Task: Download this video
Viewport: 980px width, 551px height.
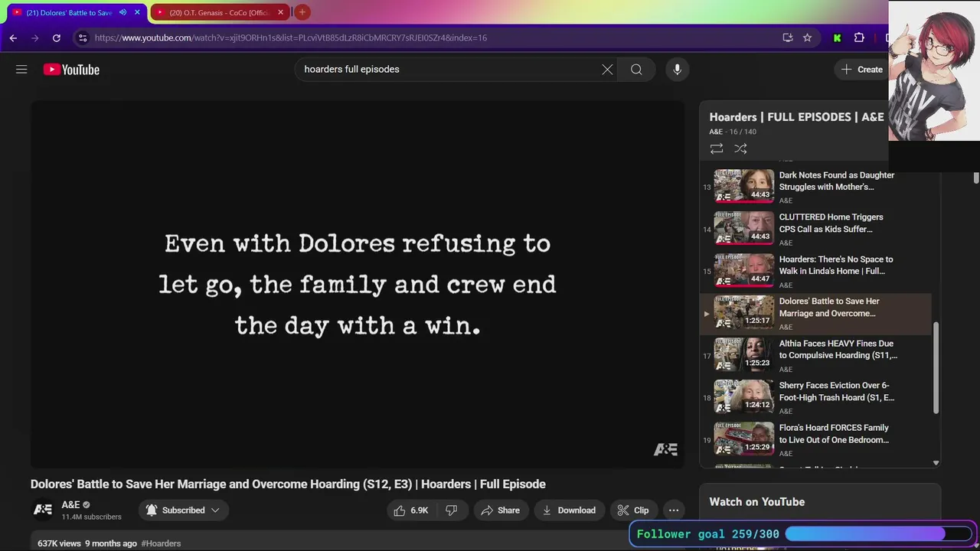Action: pos(568,510)
